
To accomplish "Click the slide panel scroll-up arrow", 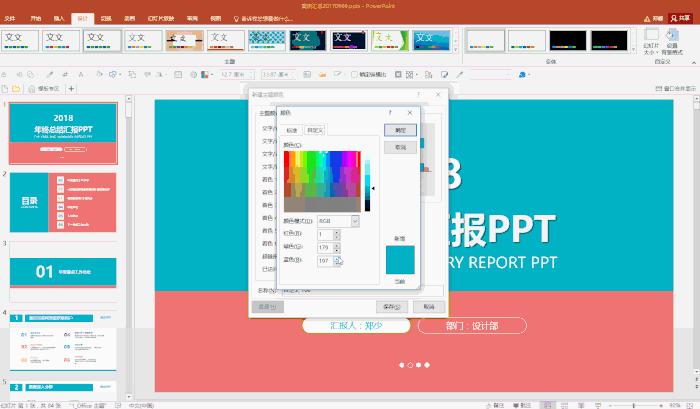I will [129, 99].
